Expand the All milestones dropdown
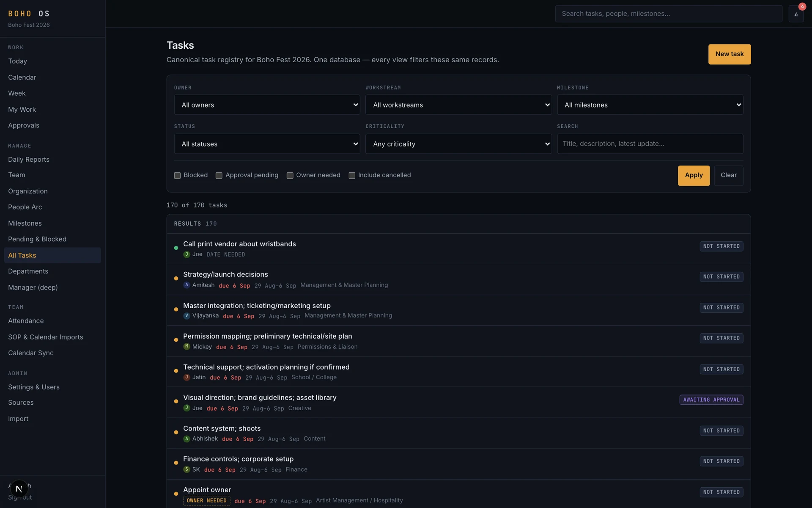 point(650,105)
